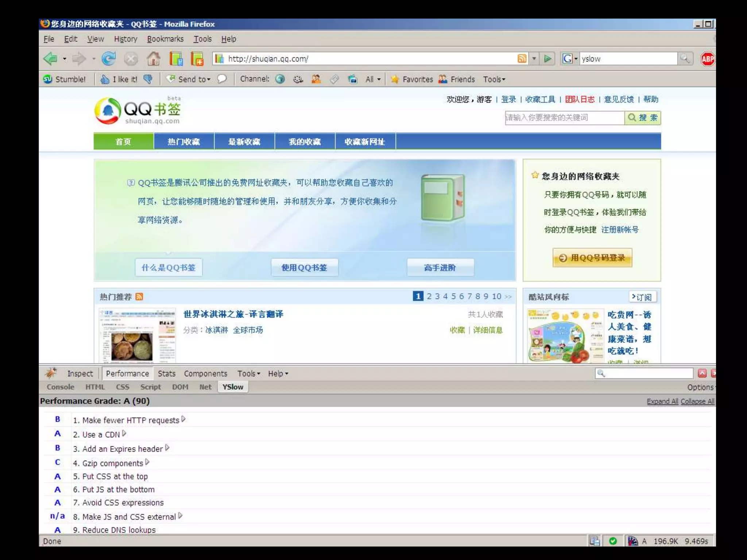
Task: Click the green Go arrow icon
Action: tap(547, 58)
